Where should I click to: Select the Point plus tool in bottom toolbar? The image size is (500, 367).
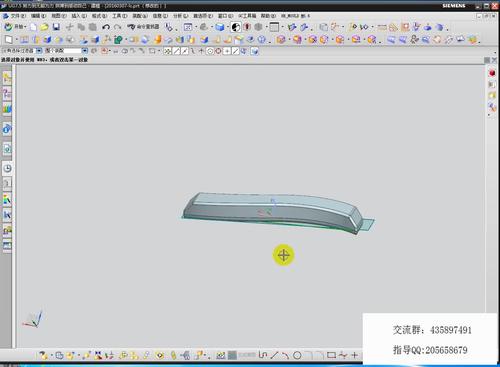pyautogui.click(x=354, y=355)
